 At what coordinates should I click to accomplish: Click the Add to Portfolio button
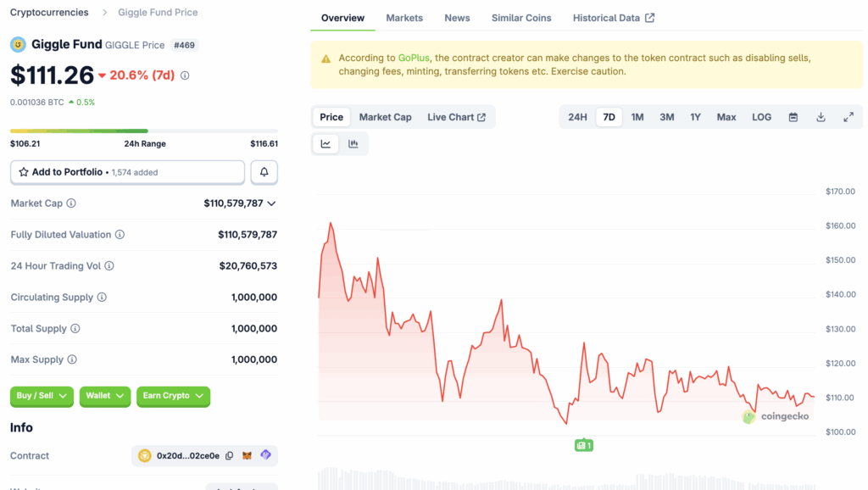click(127, 172)
